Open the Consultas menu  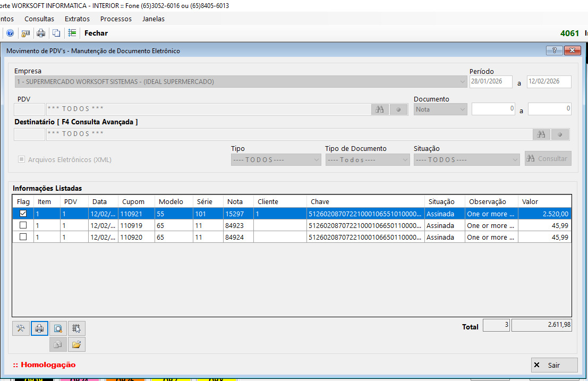[39, 19]
